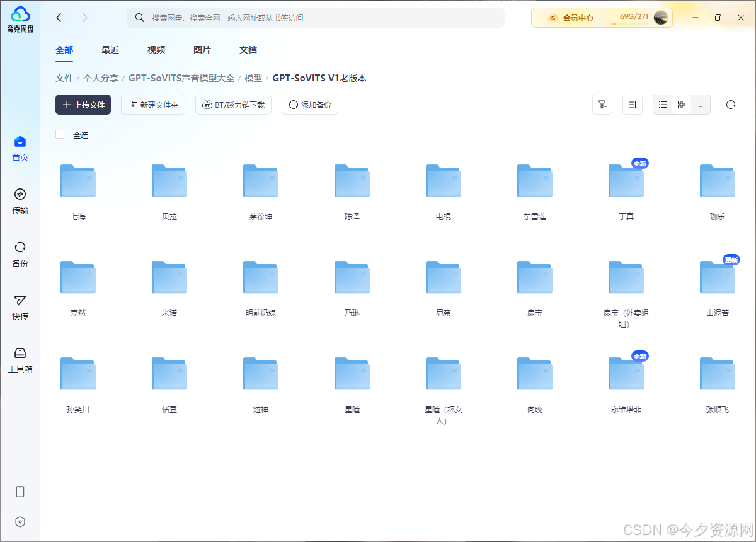Click BT/磁力链下载 button
Image resolution: width=756 pixels, height=542 pixels.
click(233, 105)
